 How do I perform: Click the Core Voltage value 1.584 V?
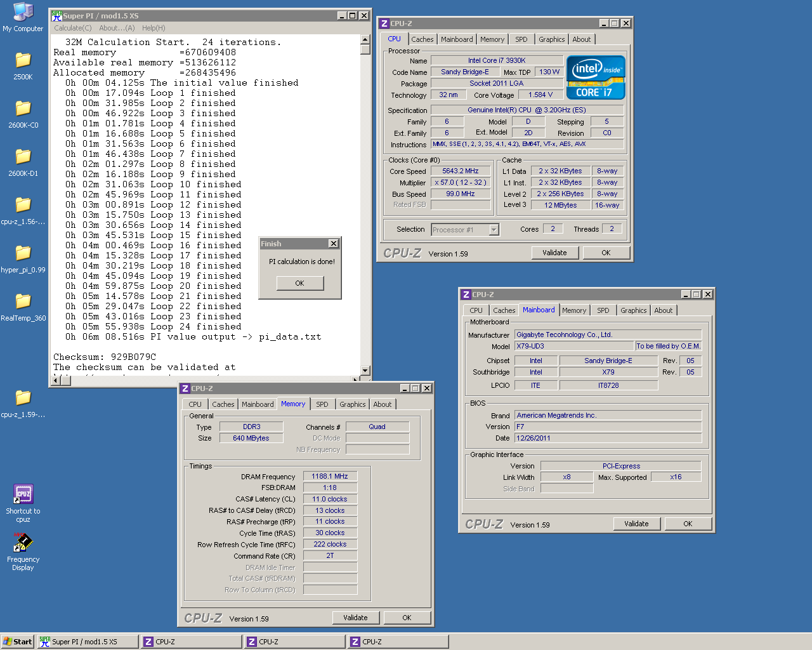click(540, 95)
